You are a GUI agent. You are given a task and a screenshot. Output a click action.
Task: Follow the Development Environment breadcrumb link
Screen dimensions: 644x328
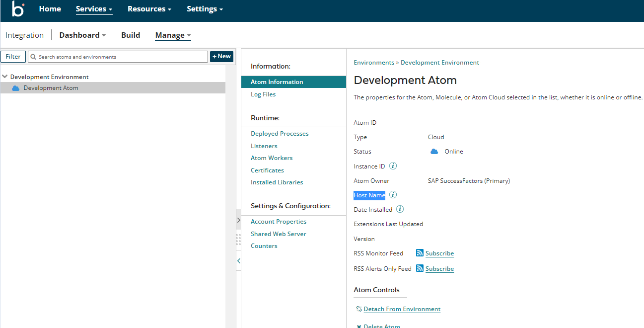coord(440,63)
